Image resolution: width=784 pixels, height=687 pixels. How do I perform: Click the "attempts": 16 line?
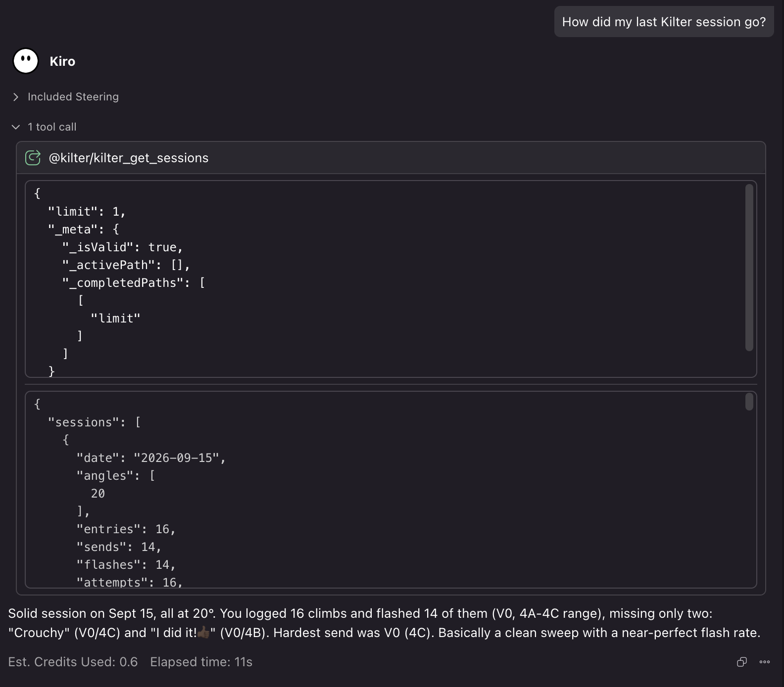point(130,582)
